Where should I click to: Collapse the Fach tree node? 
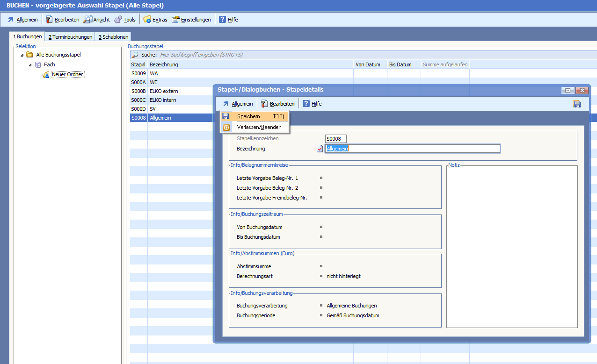tap(30, 64)
